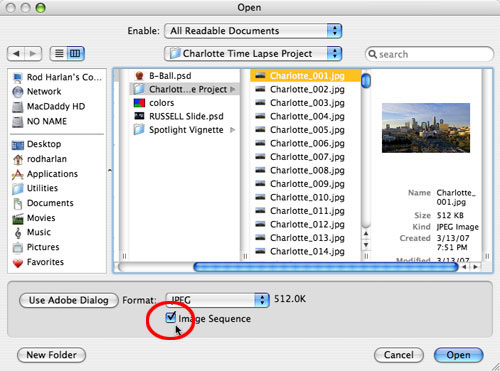The height and width of the screenshot is (371, 500).
Task: Switch to column view
Action: click(x=76, y=53)
